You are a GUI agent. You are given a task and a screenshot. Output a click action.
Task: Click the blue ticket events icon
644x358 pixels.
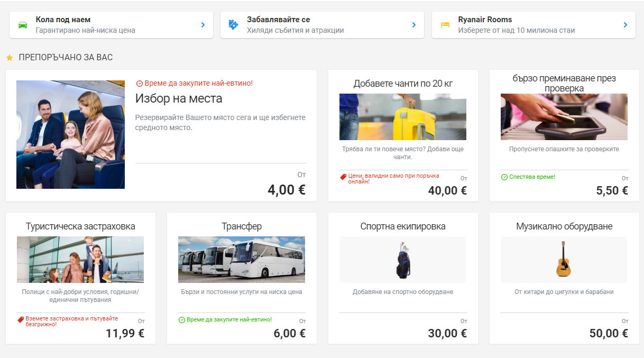233,25
